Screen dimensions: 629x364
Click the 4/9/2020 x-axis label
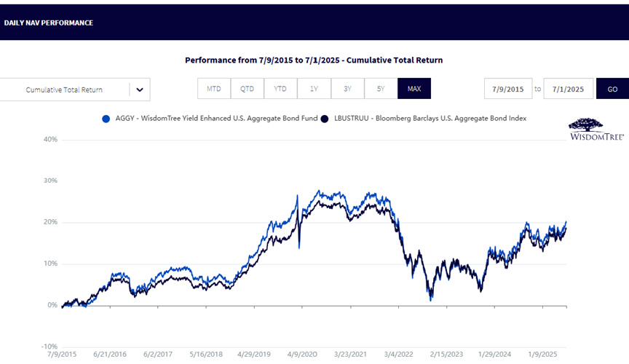click(x=302, y=355)
